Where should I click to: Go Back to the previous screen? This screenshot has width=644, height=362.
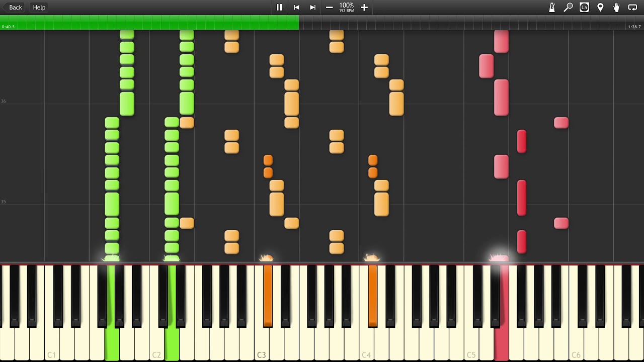pyautogui.click(x=15, y=7)
